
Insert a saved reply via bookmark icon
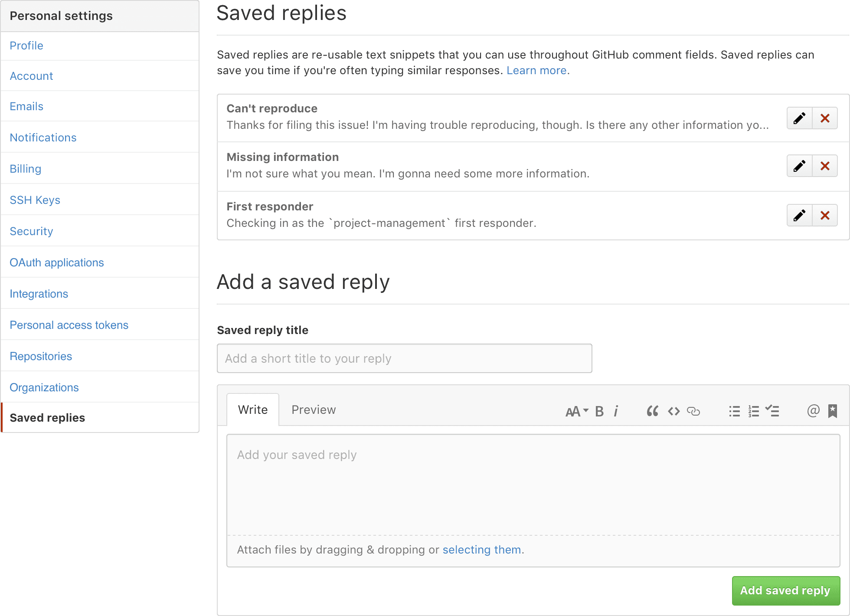833,411
